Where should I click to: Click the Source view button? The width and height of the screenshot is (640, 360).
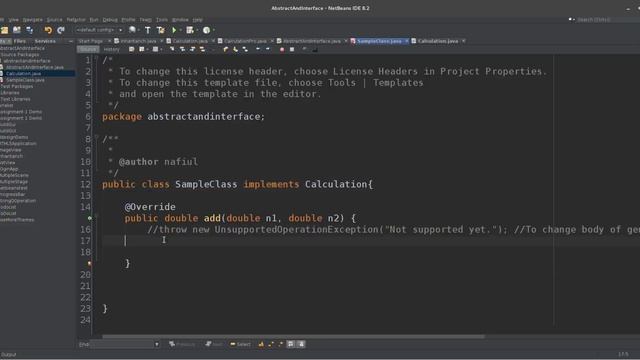tap(88, 49)
